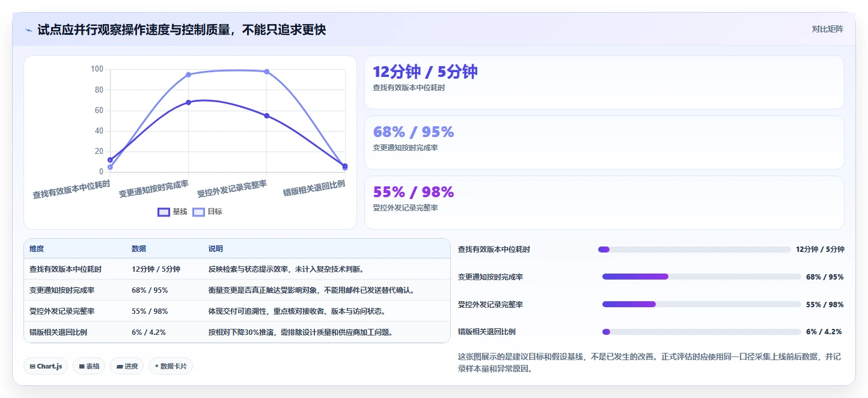Select the 数据卡片 tag
Screen dimensions: 868x398
tap(171, 366)
